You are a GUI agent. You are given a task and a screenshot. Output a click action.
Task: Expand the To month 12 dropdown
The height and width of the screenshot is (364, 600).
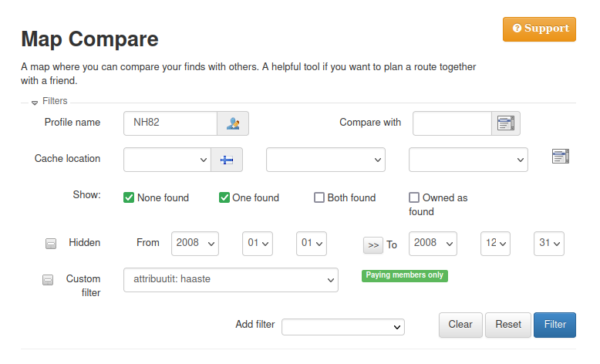tap(495, 243)
